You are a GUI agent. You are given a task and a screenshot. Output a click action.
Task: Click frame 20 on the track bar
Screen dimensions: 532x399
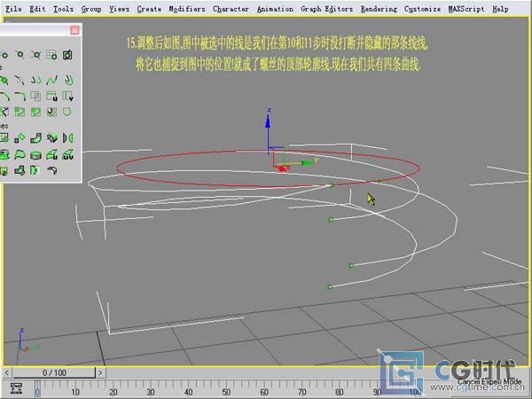click(113, 392)
